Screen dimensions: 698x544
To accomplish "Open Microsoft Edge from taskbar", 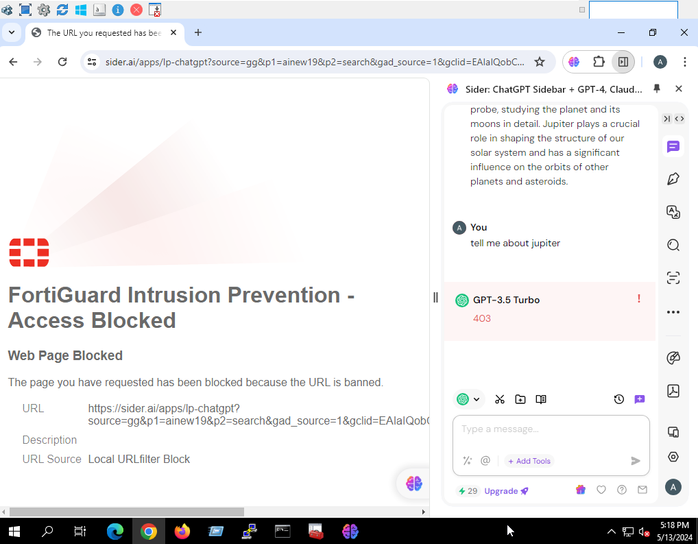I will [x=115, y=531].
